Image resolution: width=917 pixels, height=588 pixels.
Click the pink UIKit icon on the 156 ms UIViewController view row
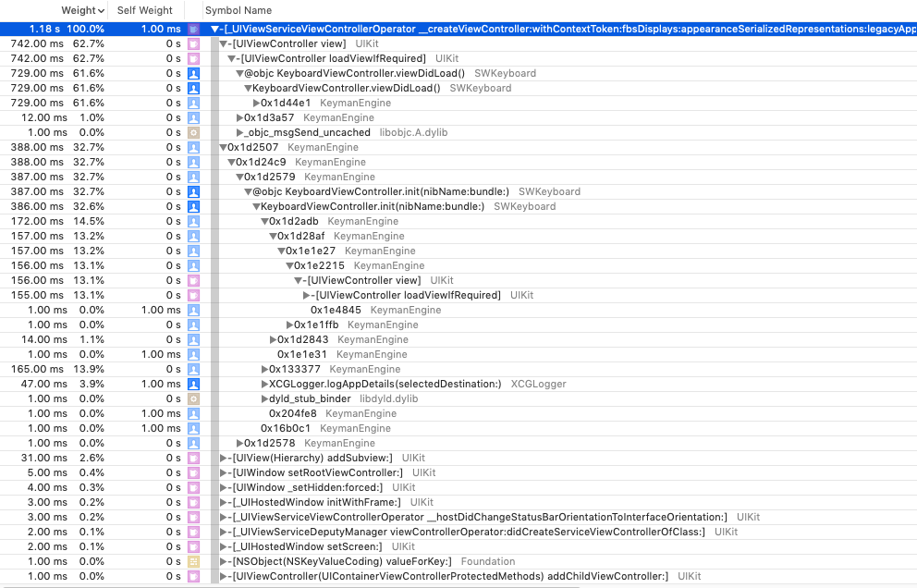(193, 280)
